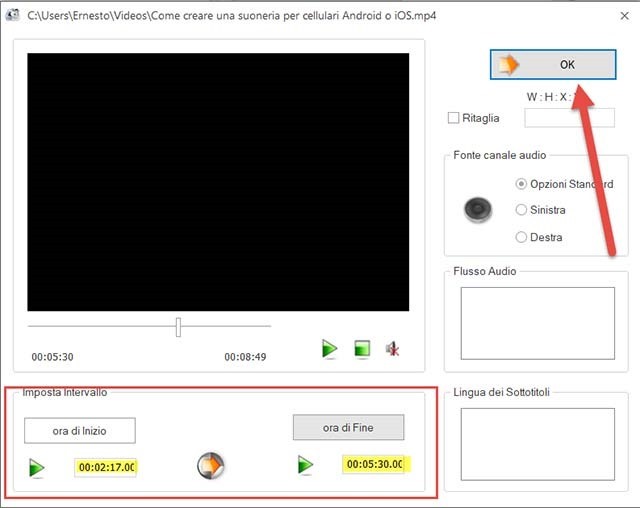
Task: Stop playback with the green square button
Action: pyautogui.click(x=362, y=349)
